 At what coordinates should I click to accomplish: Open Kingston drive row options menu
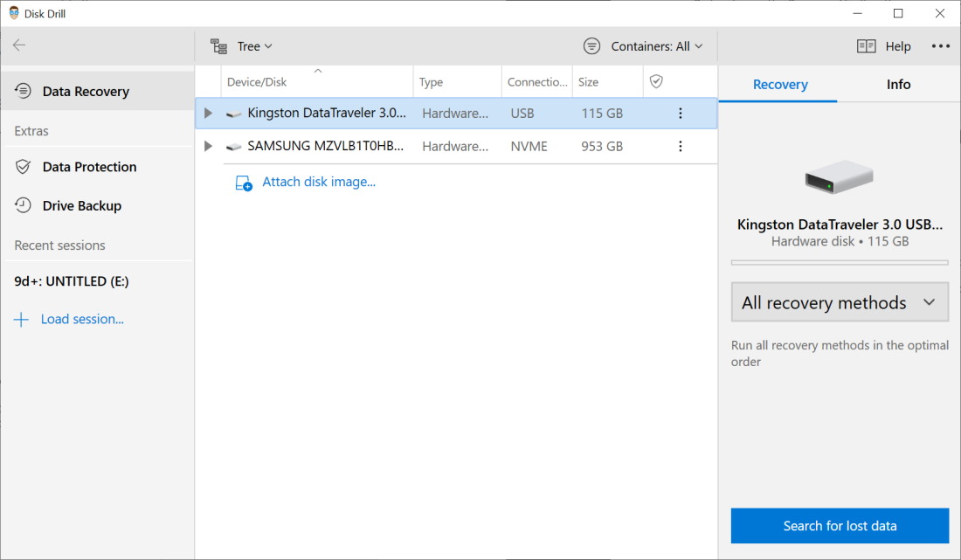[681, 114]
